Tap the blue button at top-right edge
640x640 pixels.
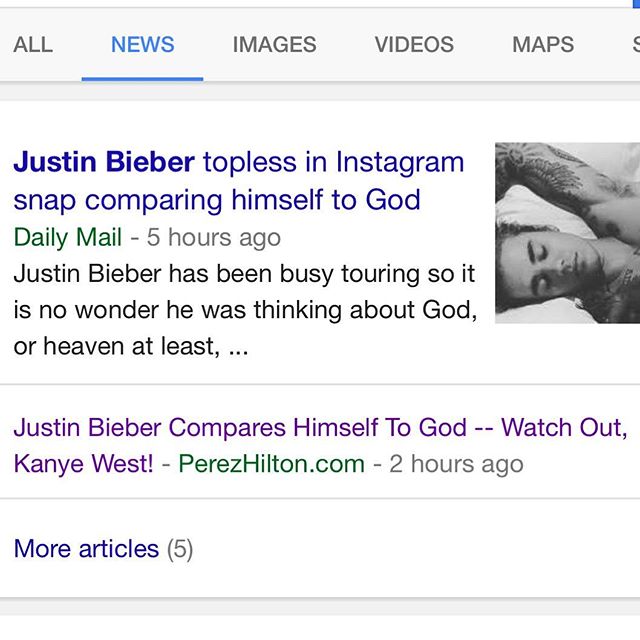tap(636, 4)
